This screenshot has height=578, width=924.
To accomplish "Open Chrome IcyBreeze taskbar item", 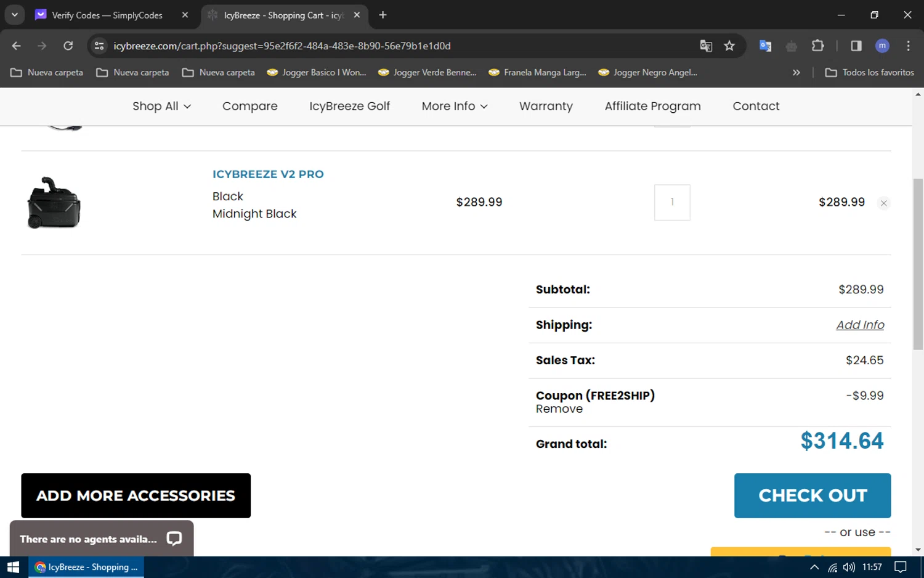I will click(86, 567).
